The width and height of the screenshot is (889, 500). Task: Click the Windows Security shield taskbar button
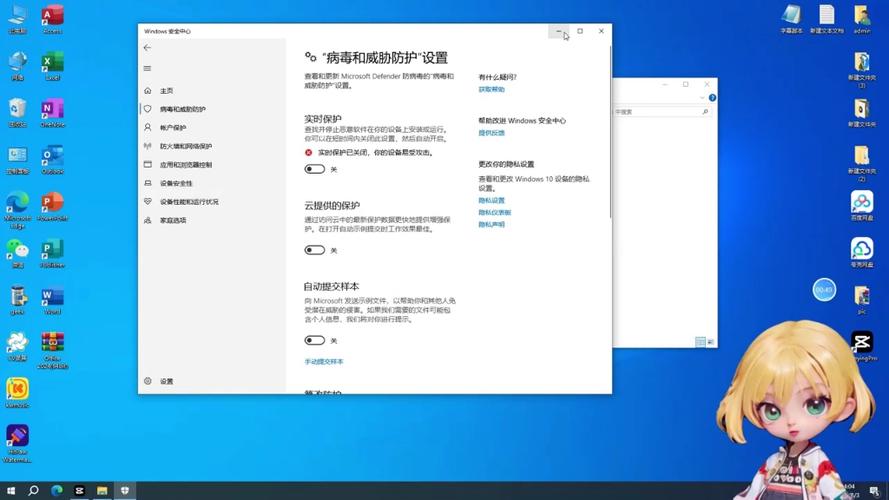pyautogui.click(x=125, y=490)
